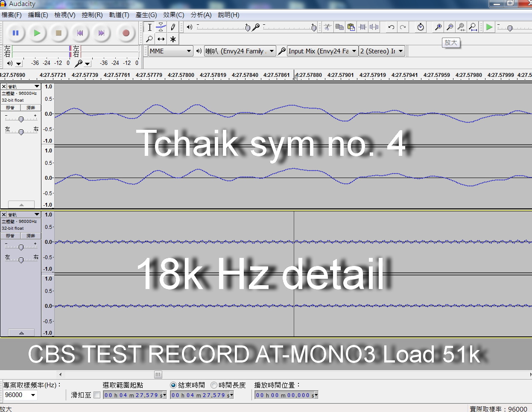The height and width of the screenshot is (412, 532).
Task: Click the selection start time field
Action: (134, 395)
